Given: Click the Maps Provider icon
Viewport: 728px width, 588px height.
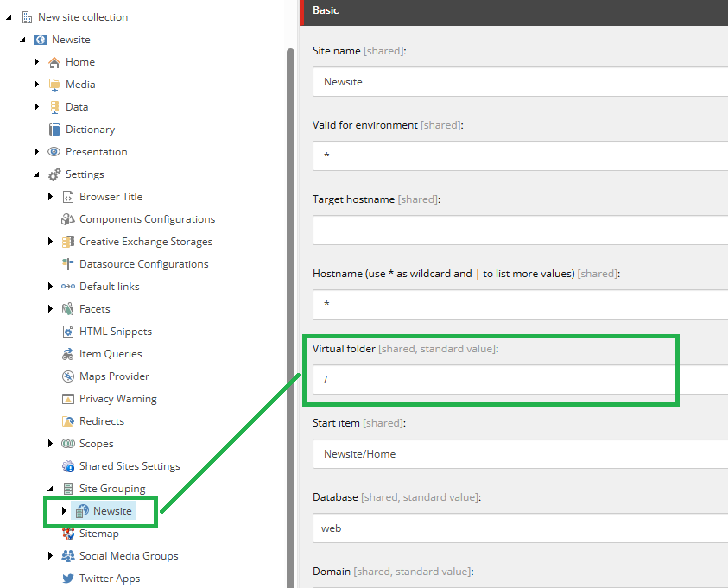Looking at the screenshot, I should pos(68,376).
